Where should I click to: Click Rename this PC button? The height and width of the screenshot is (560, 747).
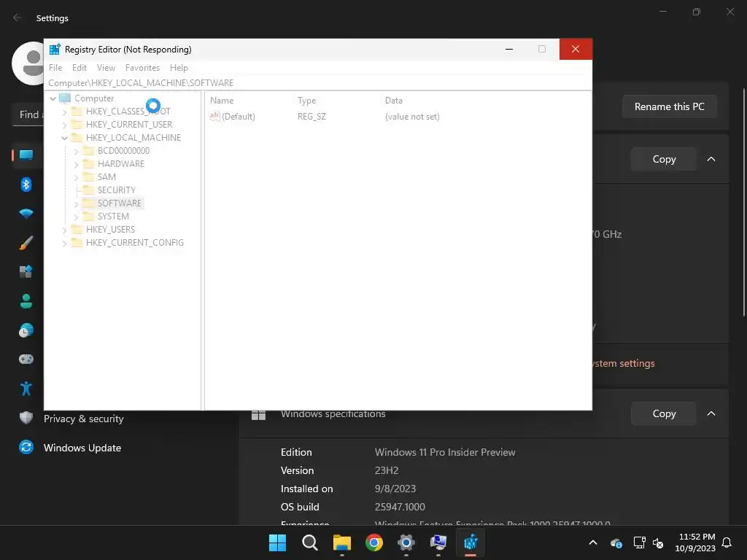pyautogui.click(x=670, y=106)
